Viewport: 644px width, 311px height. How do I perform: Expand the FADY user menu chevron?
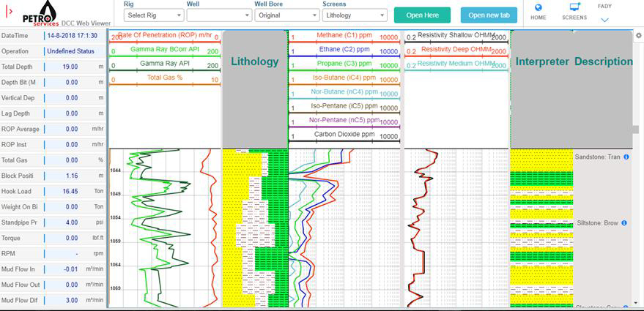pos(604,20)
